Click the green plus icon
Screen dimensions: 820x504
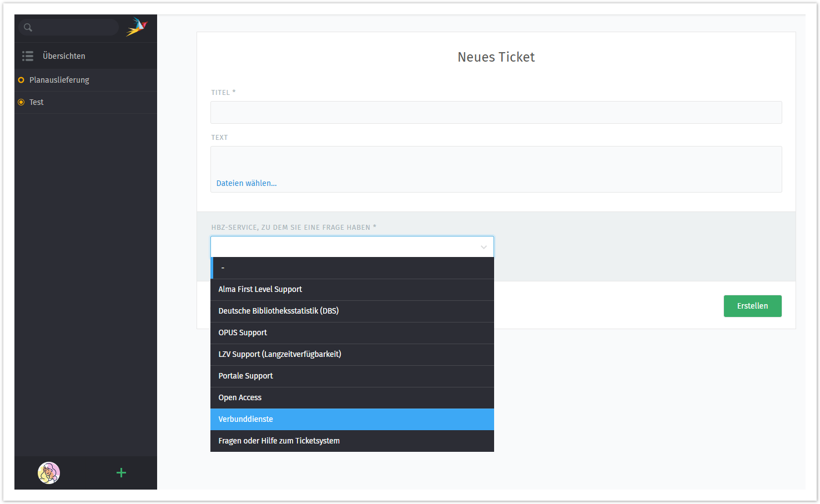click(121, 473)
